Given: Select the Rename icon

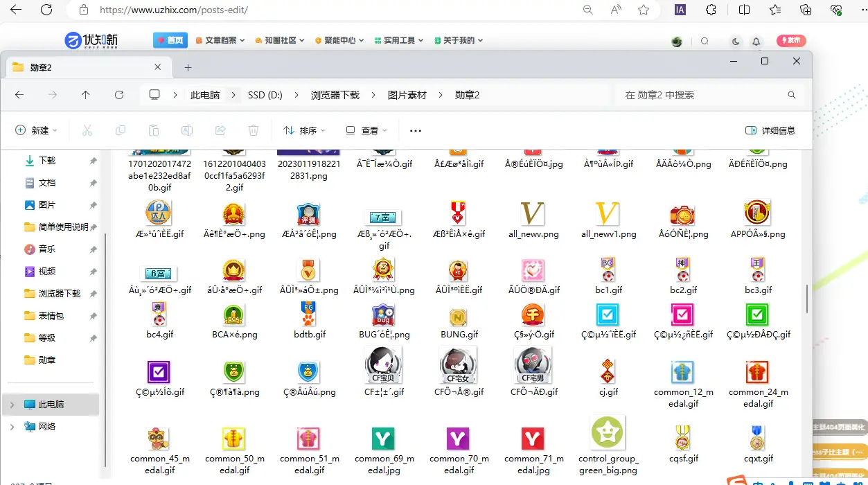Looking at the screenshot, I should (187, 130).
